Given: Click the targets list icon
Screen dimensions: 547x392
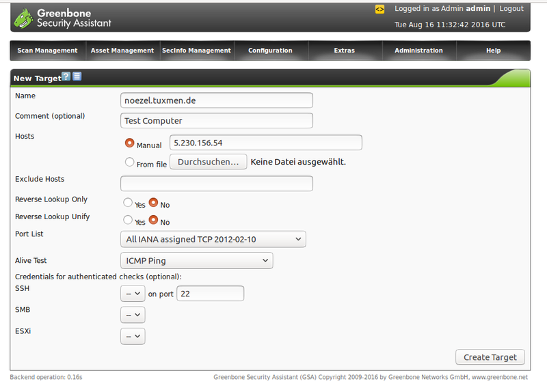Looking at the screenshot, I should (x=77, y=76).
